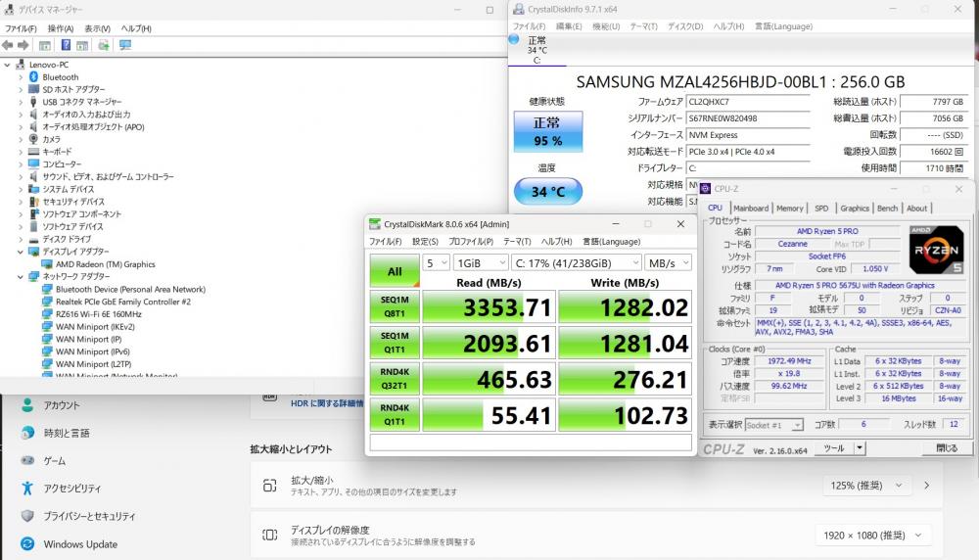Open the C: 17% (41/238GiB) drive dropdown
The width and height of the screenshot is (979, 560).
click(x=577, y=262)
